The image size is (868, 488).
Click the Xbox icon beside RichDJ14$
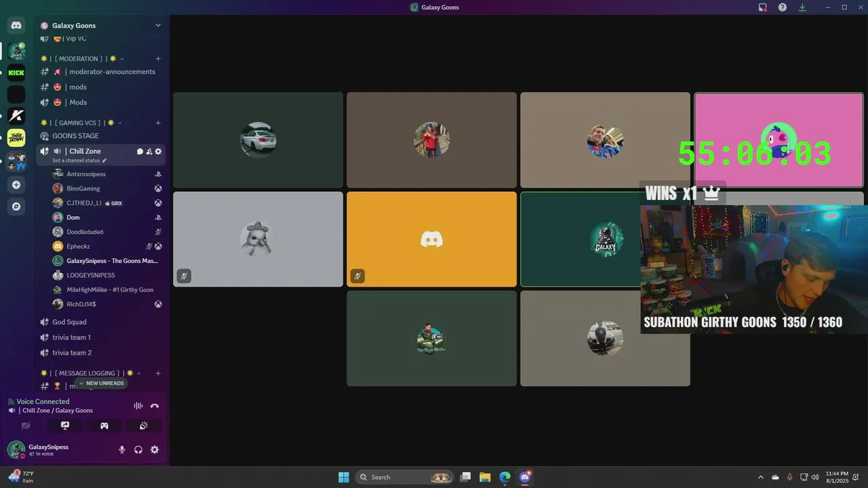coord(158,304)
